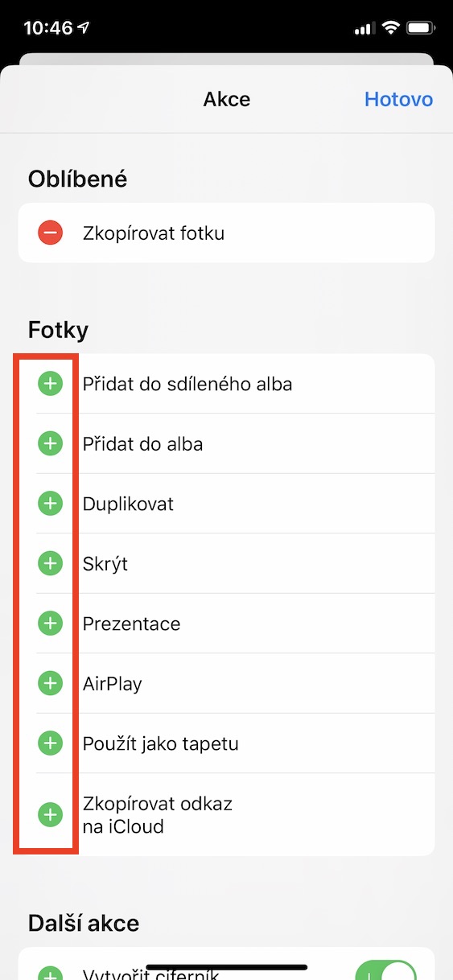The height and width of the screenshot is (980, 453).
Task: Tap the AirPlay action label
Action: click(113, 684)
